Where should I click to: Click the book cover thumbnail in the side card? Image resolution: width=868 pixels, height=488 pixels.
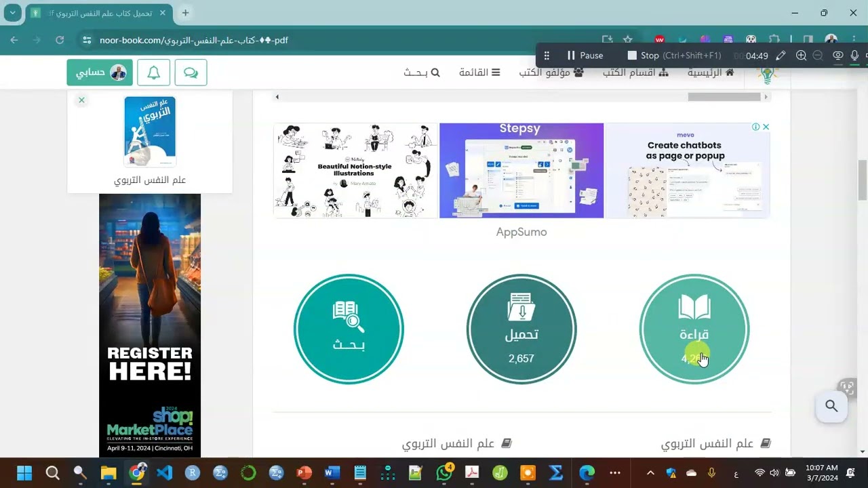click(x=150, y=131)
